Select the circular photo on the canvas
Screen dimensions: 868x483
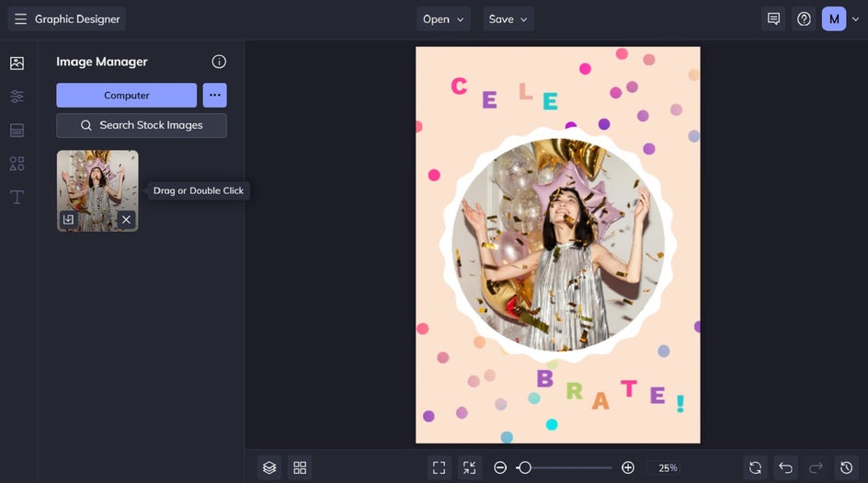click(558, 245)
